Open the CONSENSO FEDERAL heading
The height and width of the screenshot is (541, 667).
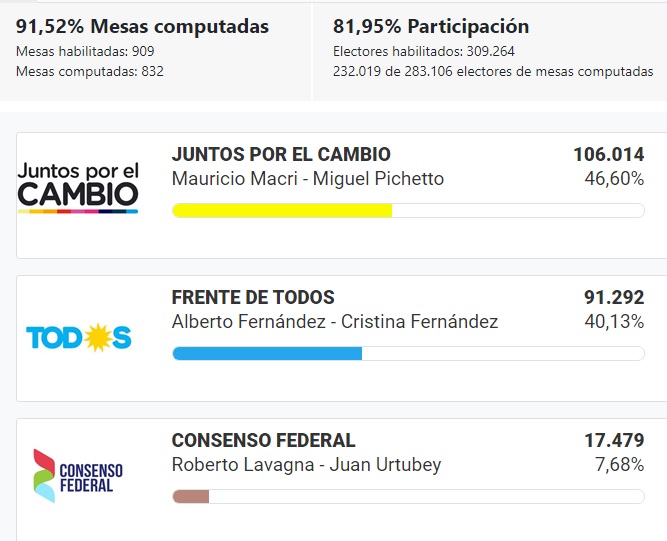[263, 441]
